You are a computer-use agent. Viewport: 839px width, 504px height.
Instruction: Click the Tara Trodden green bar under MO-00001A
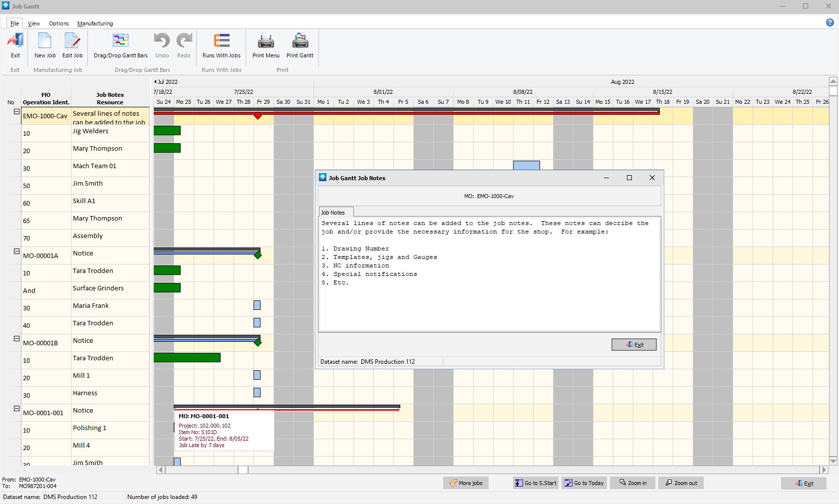(x=167, y=270)
